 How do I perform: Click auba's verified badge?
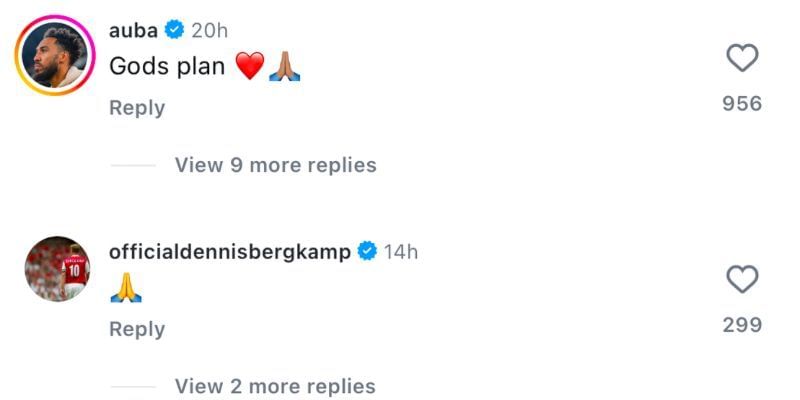point(175,31)
